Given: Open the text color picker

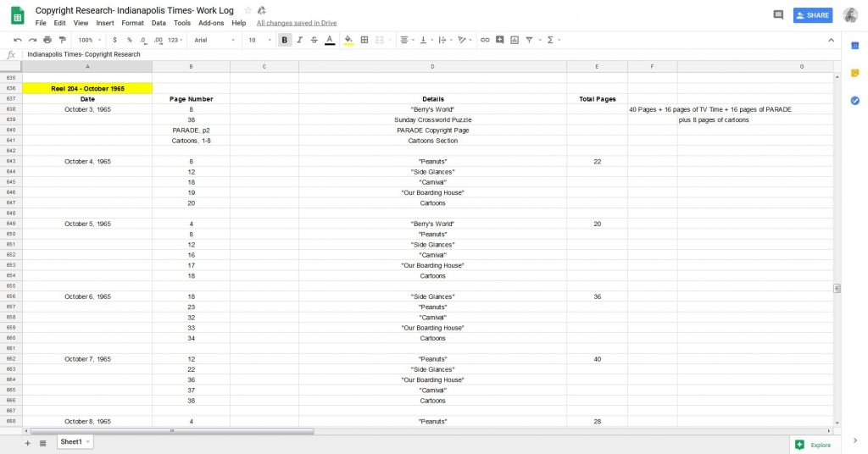Looking at the screenshot, I should [x=330, y=40].
